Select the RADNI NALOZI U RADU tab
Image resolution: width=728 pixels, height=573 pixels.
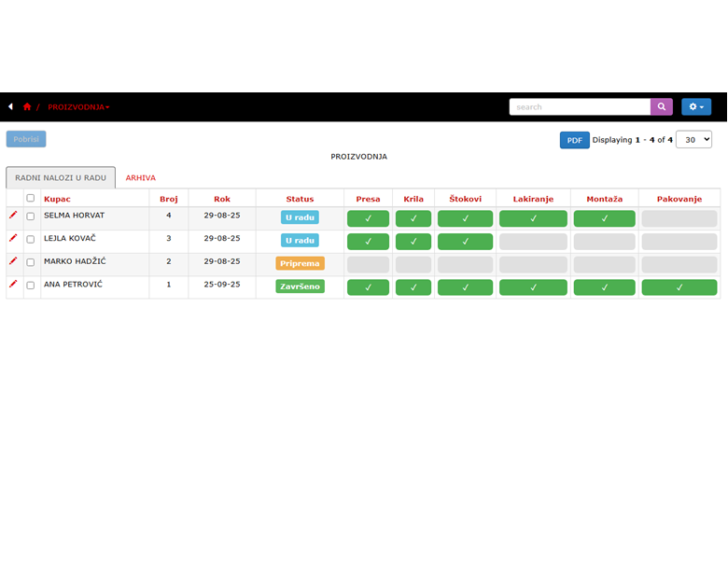pyautogui.click(x=61, y=177)
